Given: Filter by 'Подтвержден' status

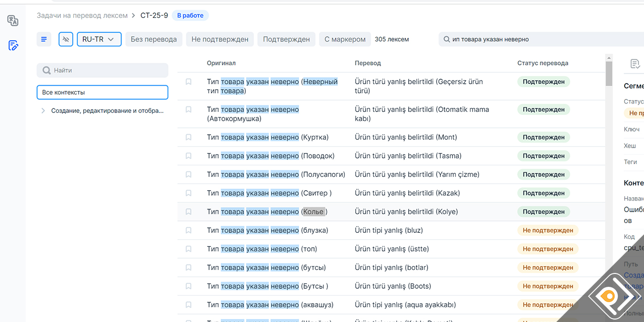Looking at the screenshot, I should tap(286, 39).
